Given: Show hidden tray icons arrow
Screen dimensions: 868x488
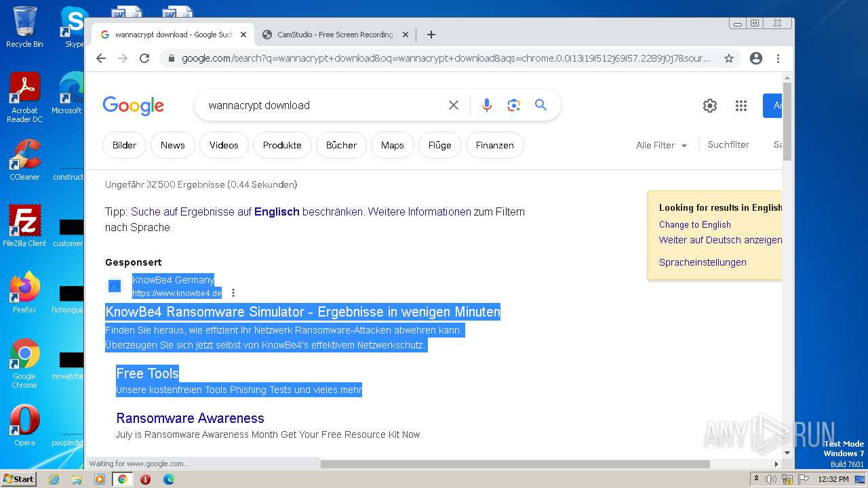Looking at the screenshot, I should pos(756,479).
